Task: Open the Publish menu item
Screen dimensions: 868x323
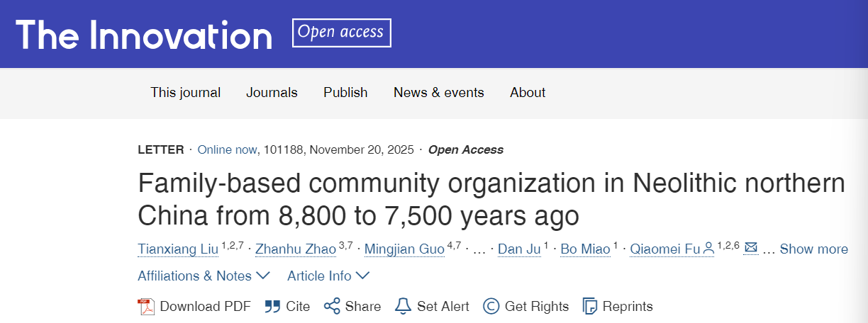Action: pyautogui.click(x=345, y=93)
